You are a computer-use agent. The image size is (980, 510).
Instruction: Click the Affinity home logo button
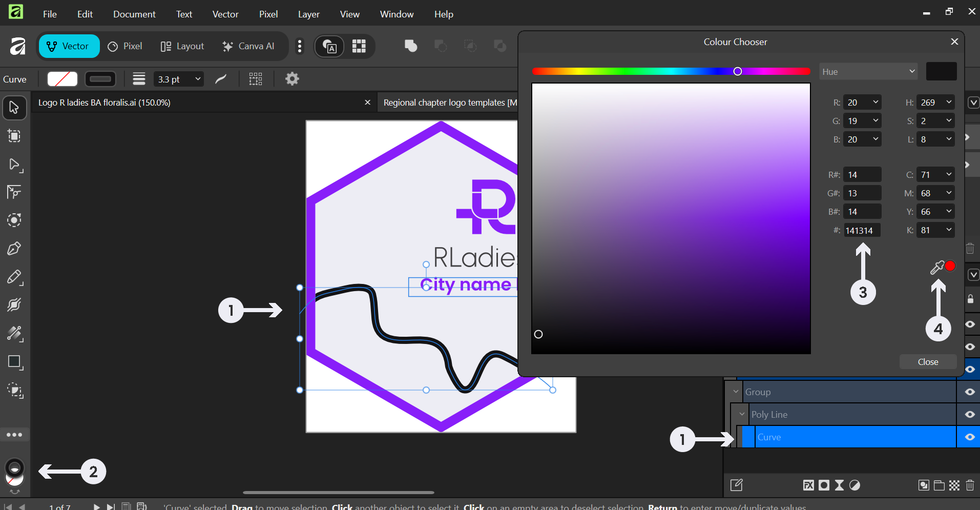(17, 46)
